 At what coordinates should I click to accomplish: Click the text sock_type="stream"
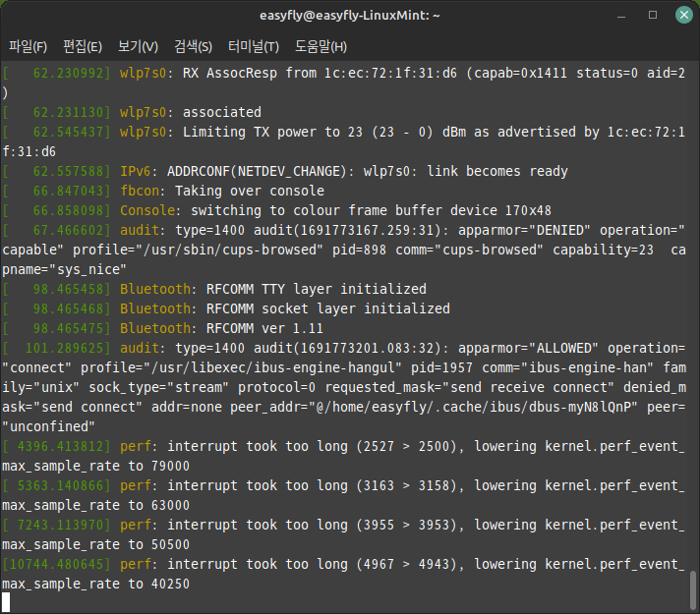pos(158,387)
